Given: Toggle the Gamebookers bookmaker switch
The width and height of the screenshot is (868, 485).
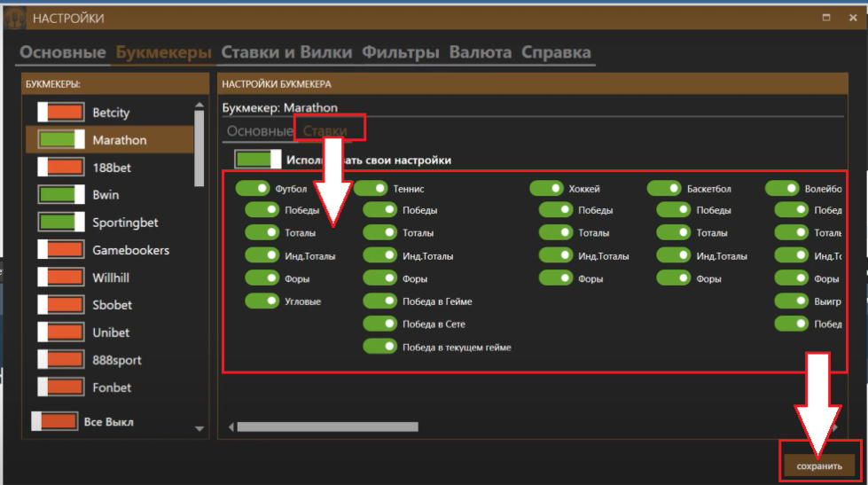Looking at the screenshot, I should 61,250.
